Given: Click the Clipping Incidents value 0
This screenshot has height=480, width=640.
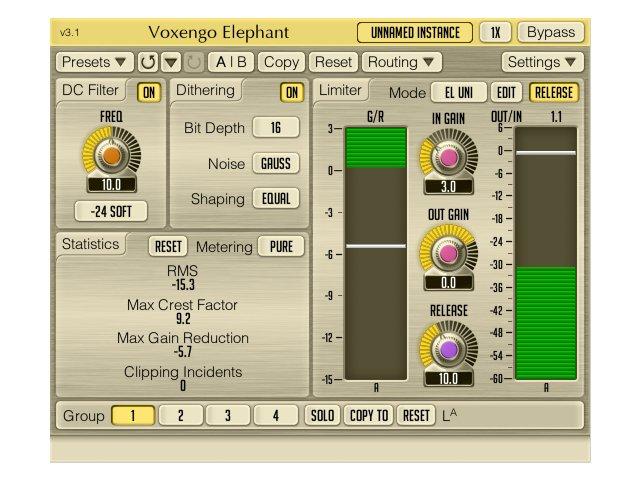Looking at the screenshot, I should [x=183, y=385].
